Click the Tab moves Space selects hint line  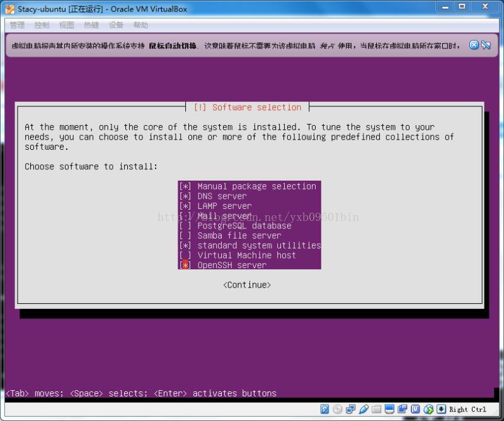(x=141, y=393)
